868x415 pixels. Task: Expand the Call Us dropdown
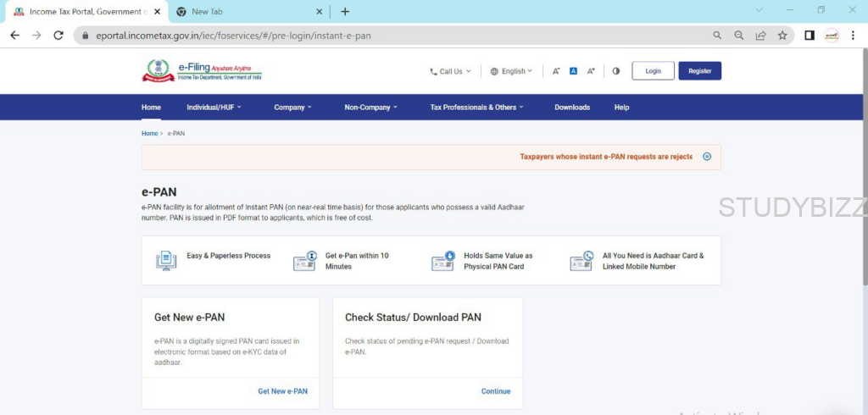click(450, 71)
